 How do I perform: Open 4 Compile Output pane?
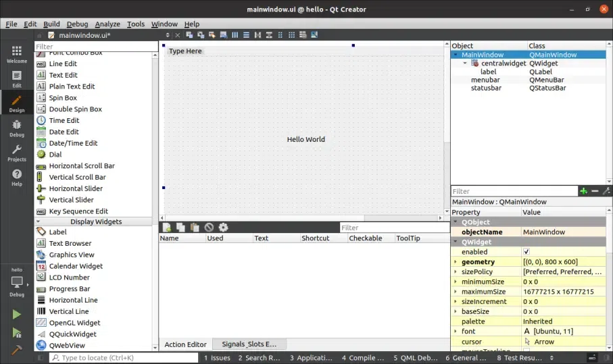click(363, 358)
